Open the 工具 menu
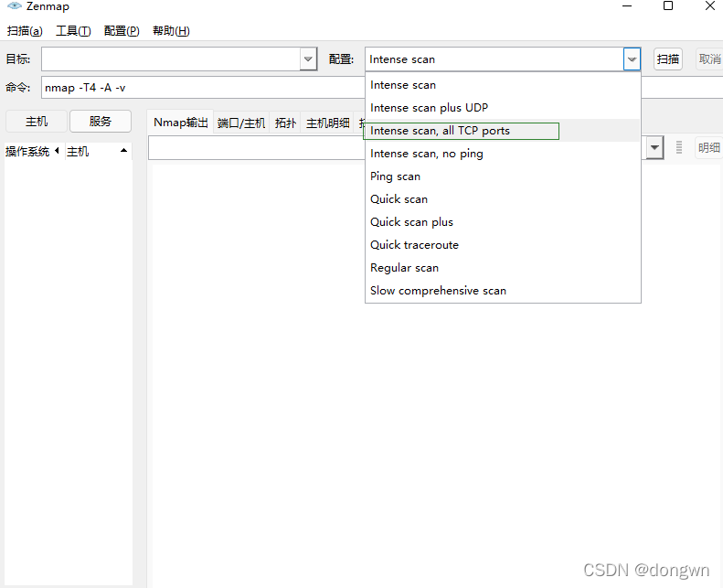This screenshot has width=723, height=588. pos(73,31)
